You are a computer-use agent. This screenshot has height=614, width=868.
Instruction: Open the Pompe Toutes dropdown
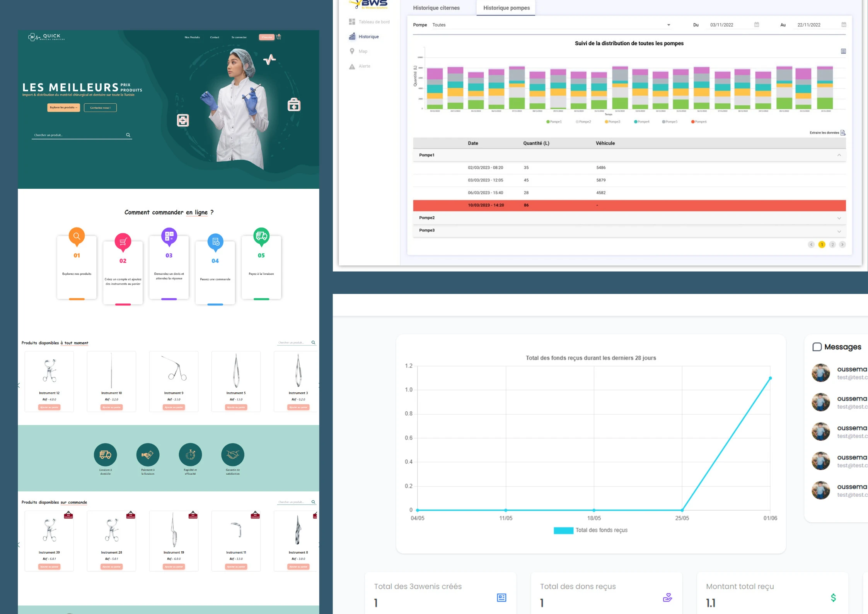tap(668, 25)
